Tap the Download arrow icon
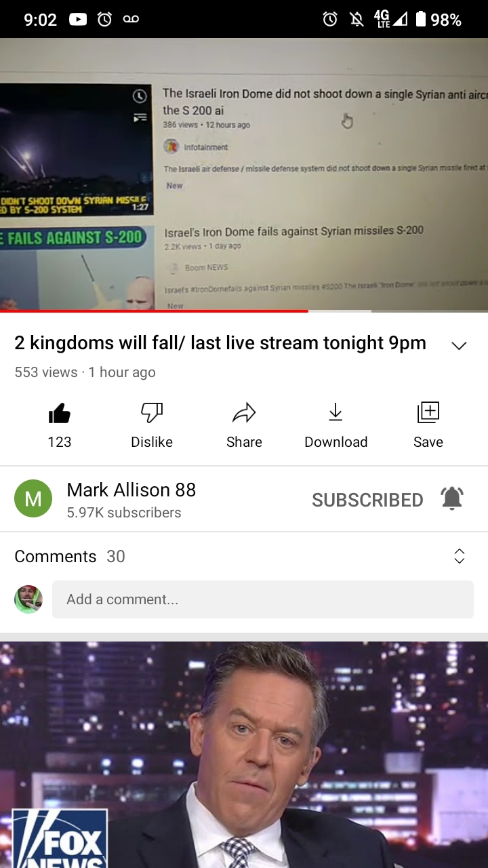Screen dimensions: 488x868 [335, 412]
